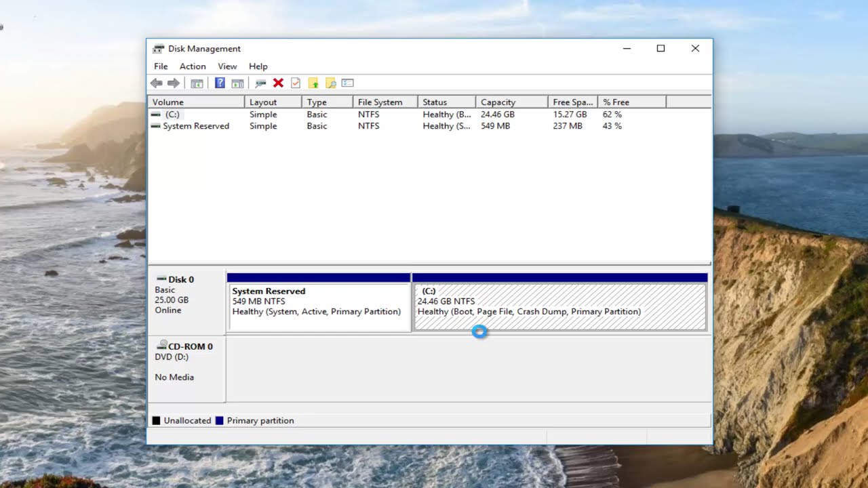Sort by the File System column header
The width and height of the screenshot is (868, 488).
(385, 102)
